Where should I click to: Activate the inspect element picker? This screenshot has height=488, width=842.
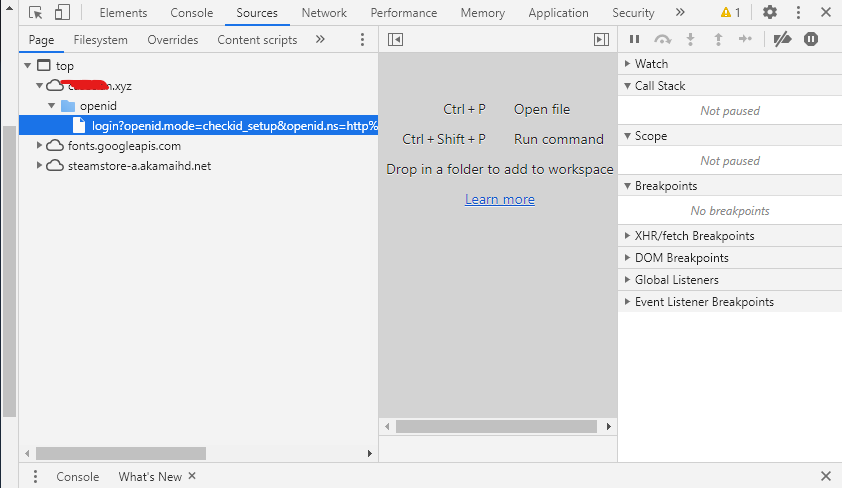tap(36, 13)
